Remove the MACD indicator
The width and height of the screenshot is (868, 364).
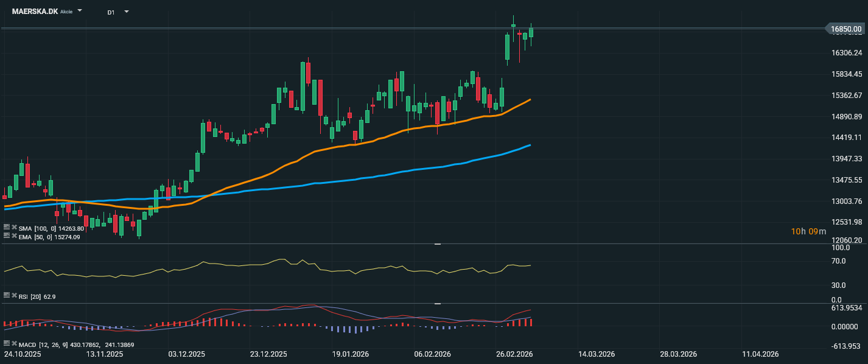click(x=13, y=344)
